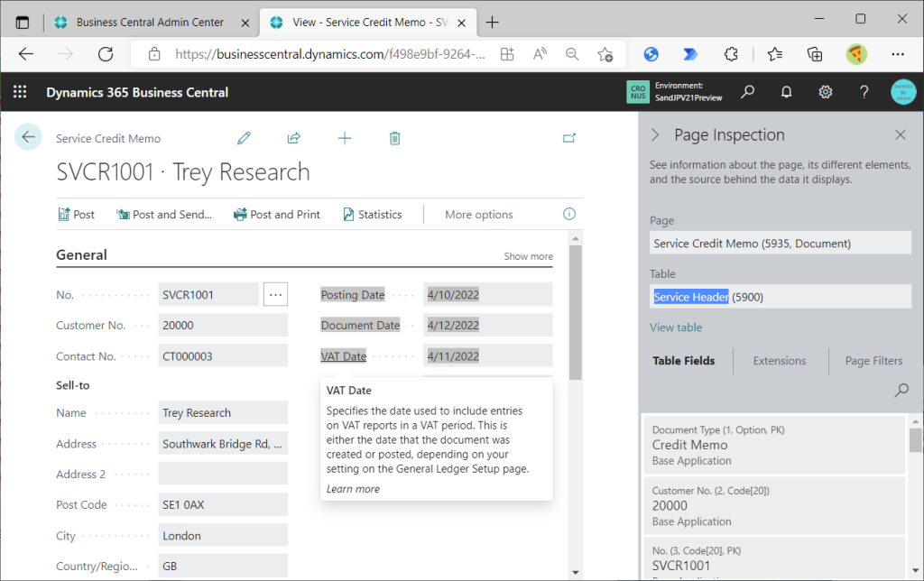Screen dimensions: 924x581
Task: Click the View table link
Action: tap(676, 327)
